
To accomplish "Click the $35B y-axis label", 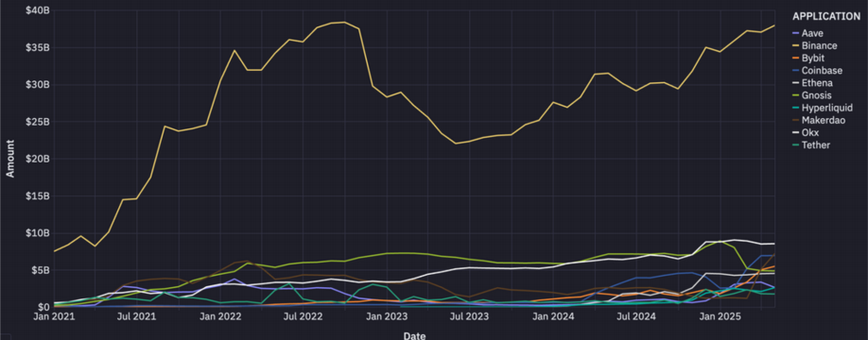I will point(38,47).
